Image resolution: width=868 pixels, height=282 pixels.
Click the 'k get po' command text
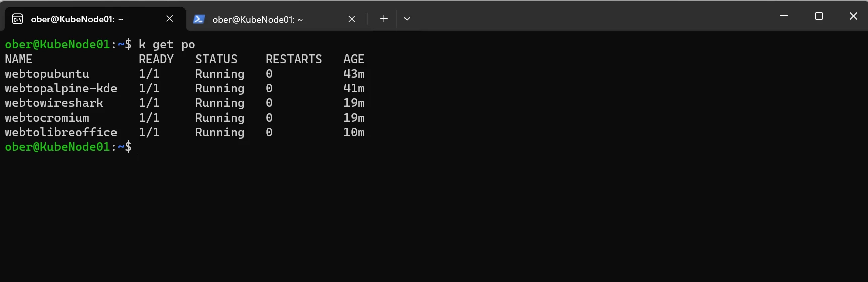point(167,44)
